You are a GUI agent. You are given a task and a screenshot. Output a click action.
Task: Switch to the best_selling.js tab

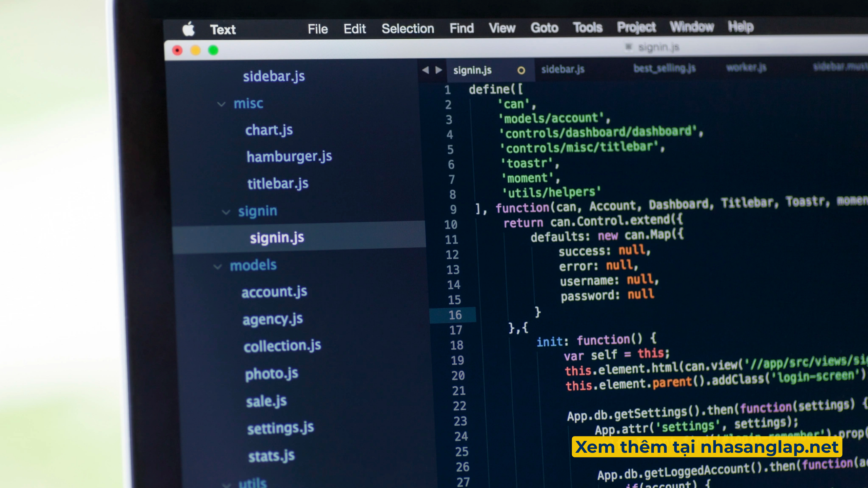click(x=664, y=68)
